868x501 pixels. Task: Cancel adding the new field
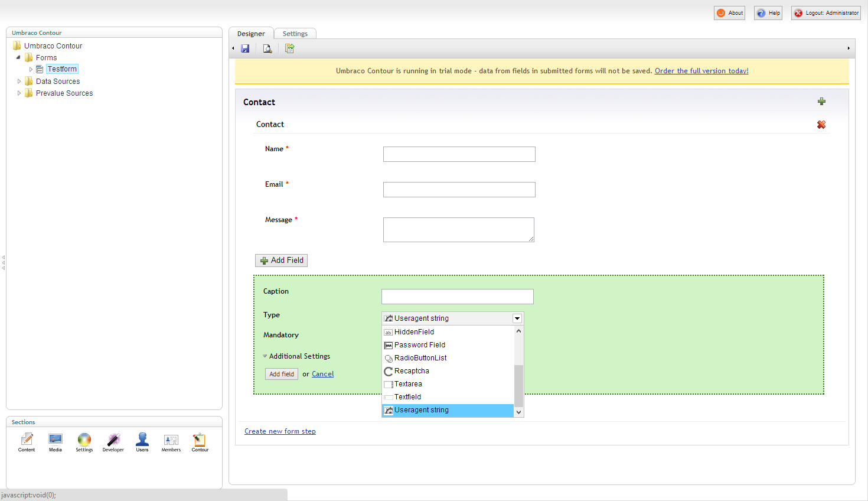[322, 374]
